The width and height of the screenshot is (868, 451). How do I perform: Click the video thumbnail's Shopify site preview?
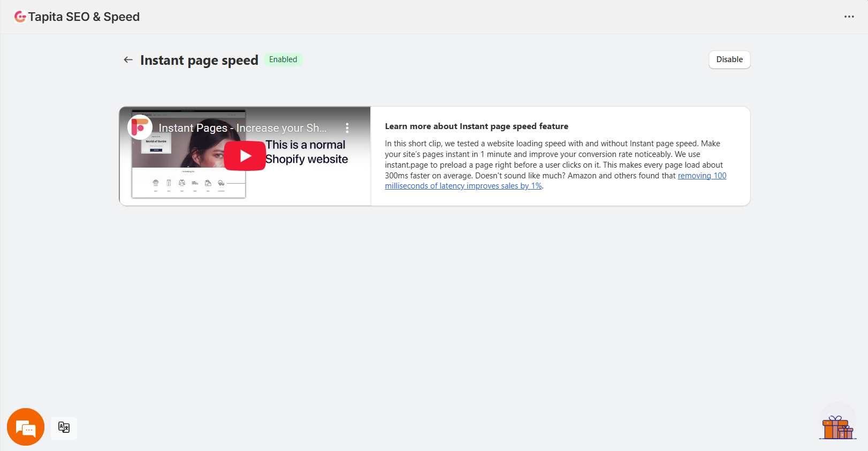tap(188, 154)
